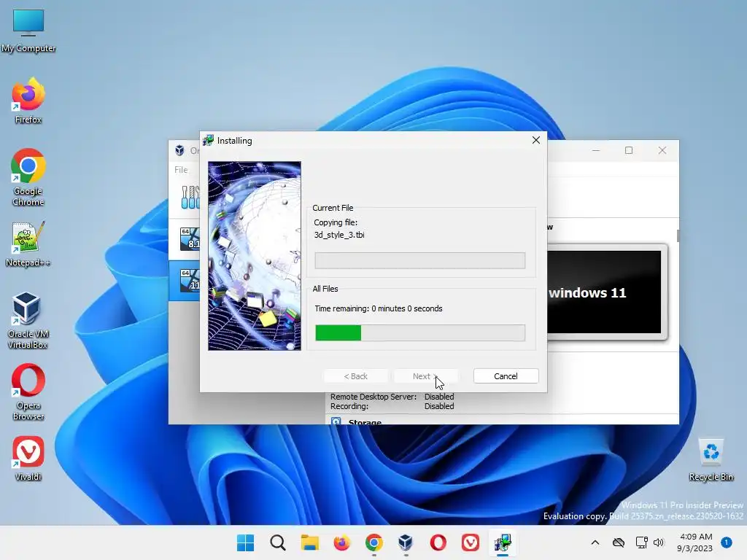Launch Vivaldi from the taskbar
The image size is (747, 560).
[471, 542]
